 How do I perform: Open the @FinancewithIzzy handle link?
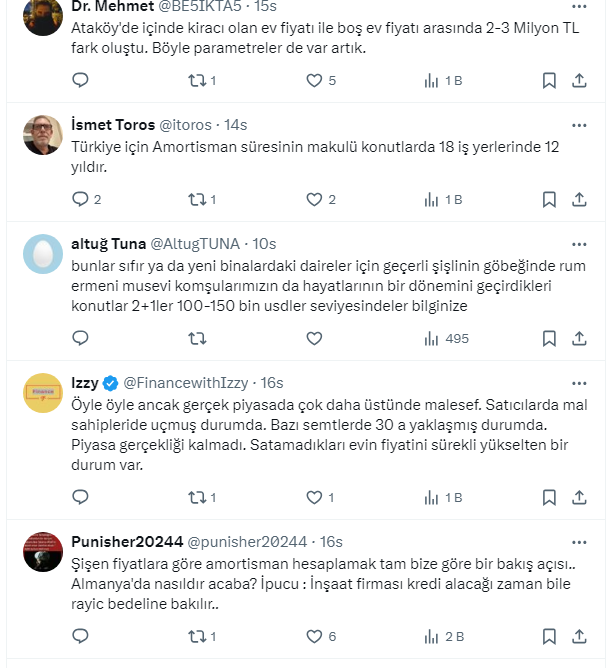click(187, 382)
